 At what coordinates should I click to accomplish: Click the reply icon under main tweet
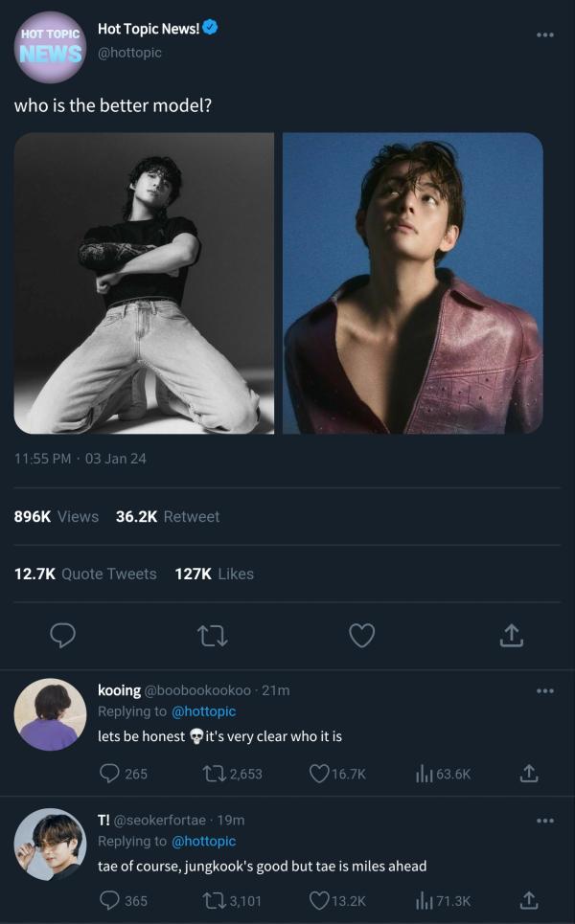coord(62,635)
